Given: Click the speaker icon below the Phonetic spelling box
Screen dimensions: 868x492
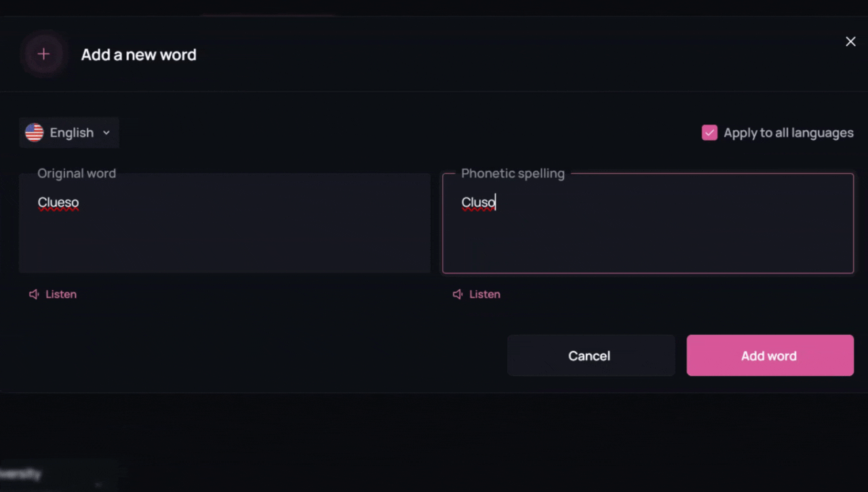Looking at the screenshot, I should [458, 294].
